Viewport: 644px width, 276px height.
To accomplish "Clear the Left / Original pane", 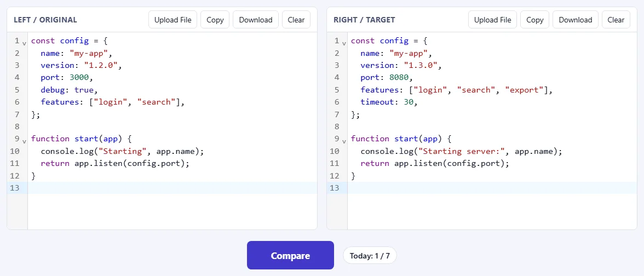I will [296, 20].
